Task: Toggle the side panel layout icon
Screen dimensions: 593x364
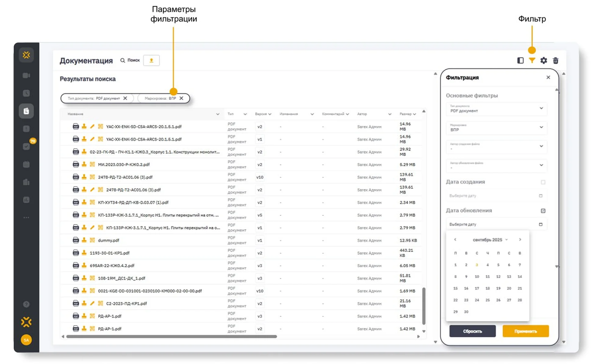Action: [520, 60]
